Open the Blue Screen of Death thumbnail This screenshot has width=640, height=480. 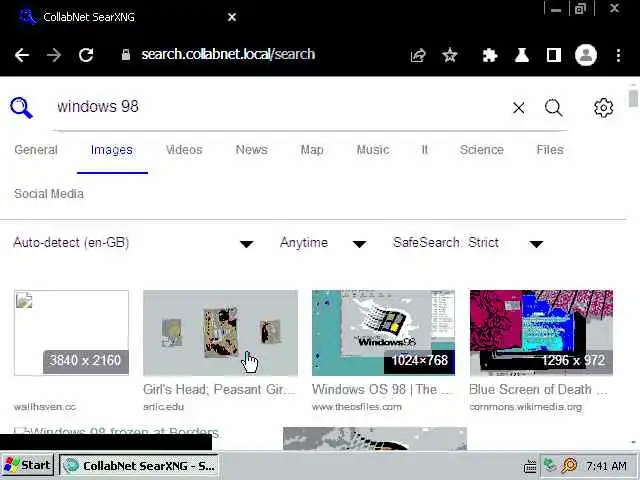[x=541, y=333]
